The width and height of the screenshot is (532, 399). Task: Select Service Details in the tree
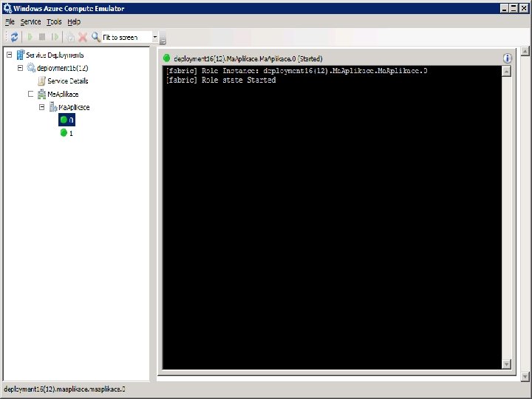coord(68,81)
